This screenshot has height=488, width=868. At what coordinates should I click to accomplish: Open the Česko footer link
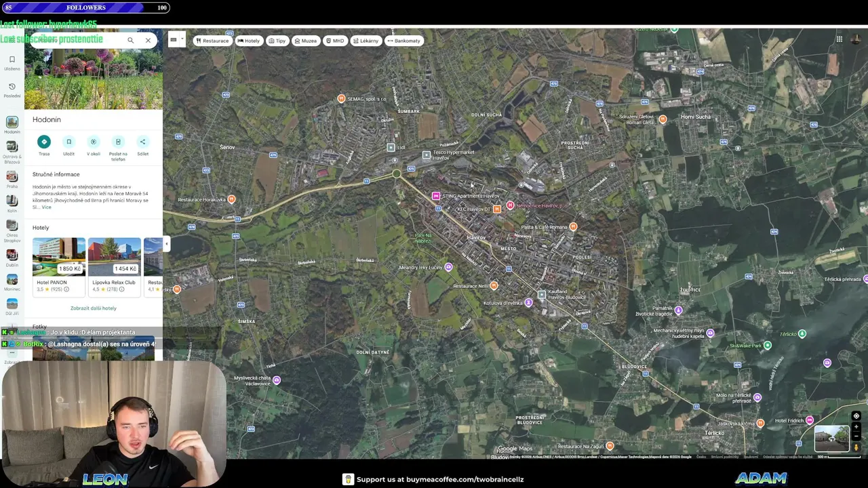point(701,457)
